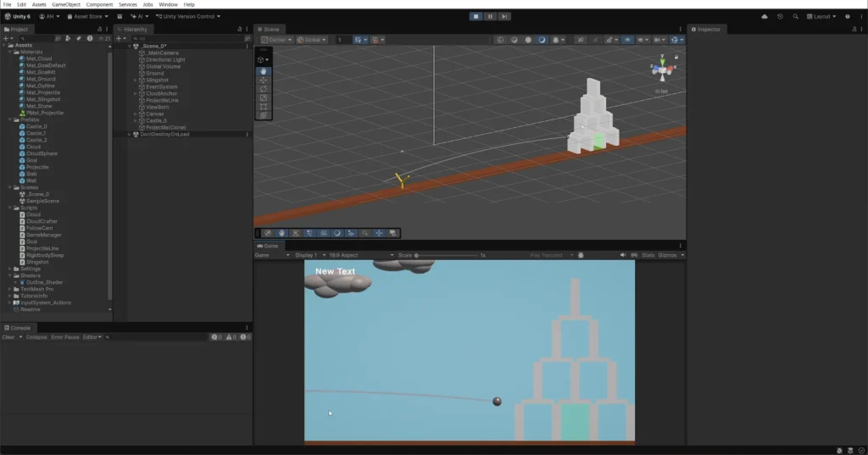Viewport: 868px width, 455px height.
Task: Open Unity Cloud icon in top right
Action: point(765,17)
